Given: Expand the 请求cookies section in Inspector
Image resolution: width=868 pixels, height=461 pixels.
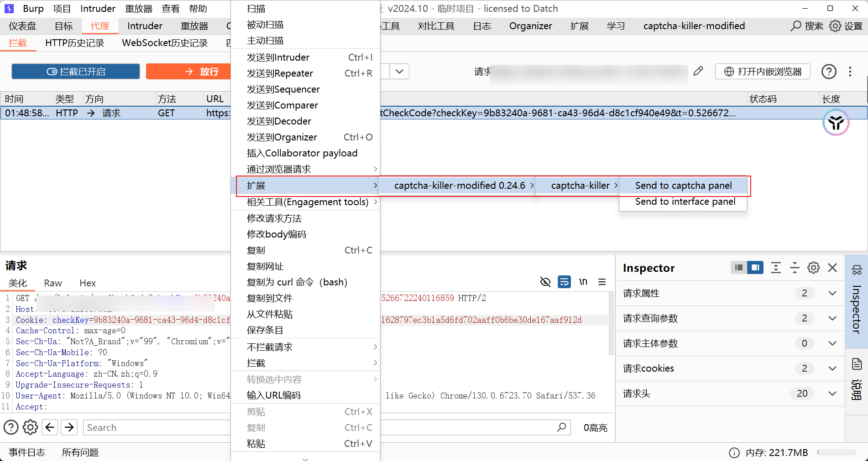Looking at the screenshot, I should click(x=832, y=368).
